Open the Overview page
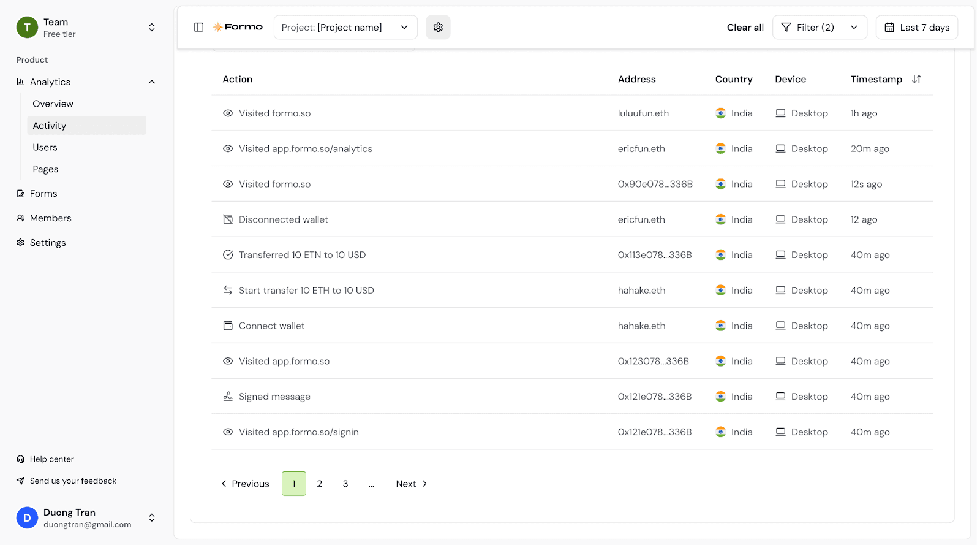The image size is (980, 545). pos(53,104)
